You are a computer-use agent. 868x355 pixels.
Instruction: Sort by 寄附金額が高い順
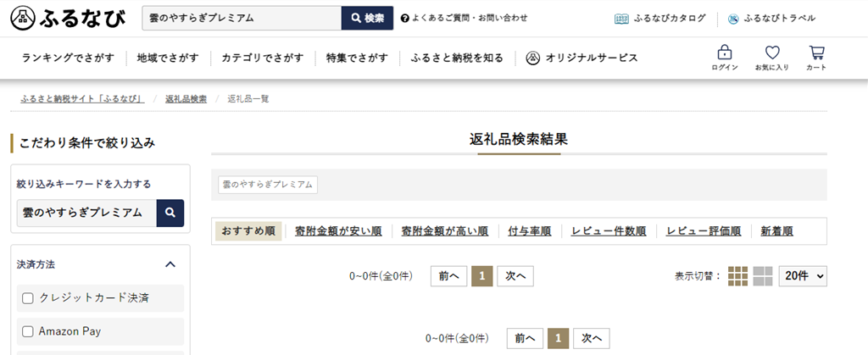click(x=445, y=231)
